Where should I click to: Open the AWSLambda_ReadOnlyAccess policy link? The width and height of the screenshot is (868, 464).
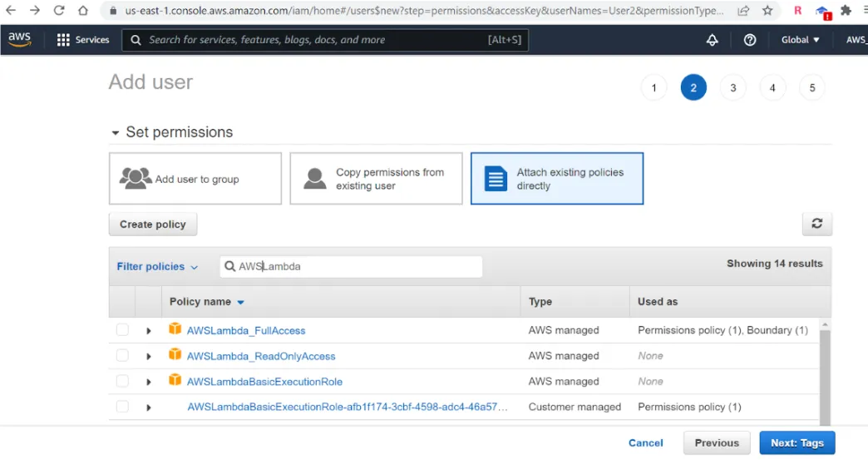click(261, 356)
